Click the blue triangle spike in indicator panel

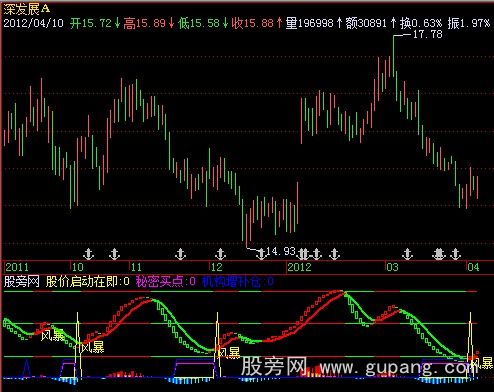click(27, 369)
